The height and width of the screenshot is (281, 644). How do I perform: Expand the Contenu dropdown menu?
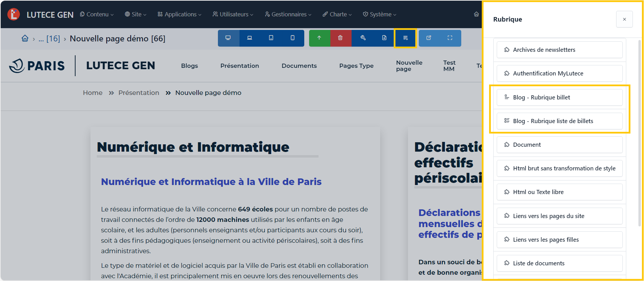click(x=97, y=14)
